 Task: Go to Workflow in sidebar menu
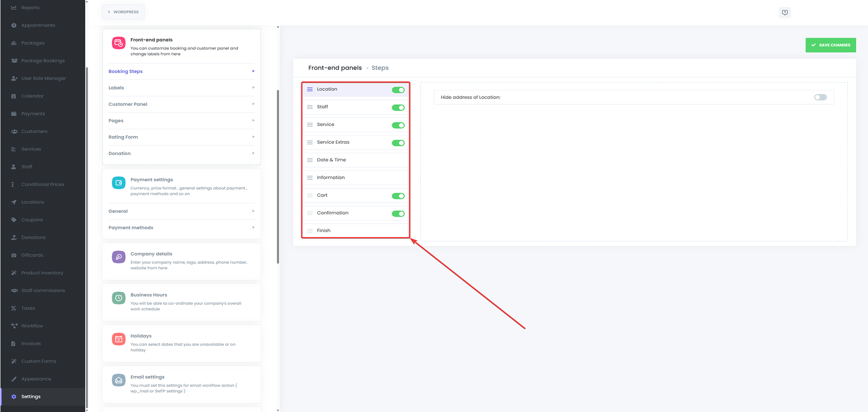(32, 326)
